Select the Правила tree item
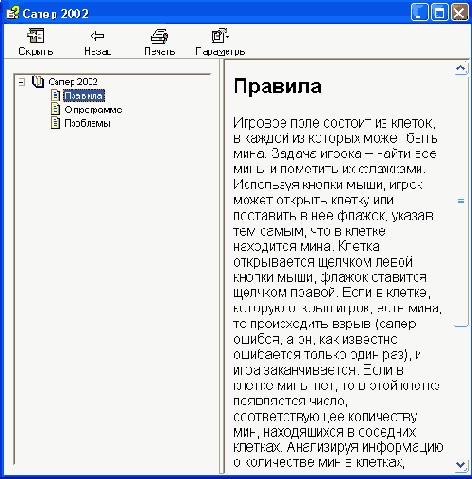 pyautogui.click(x=84, y=96)
